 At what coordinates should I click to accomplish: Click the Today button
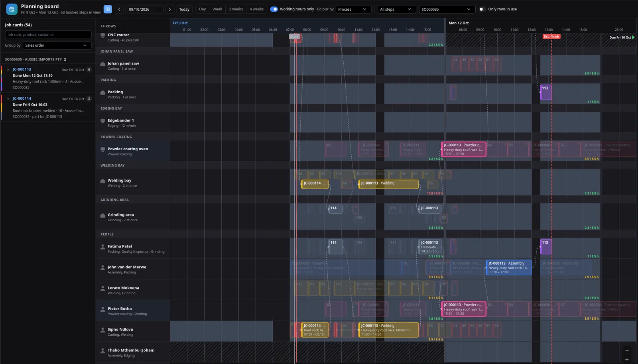(184, 9)
